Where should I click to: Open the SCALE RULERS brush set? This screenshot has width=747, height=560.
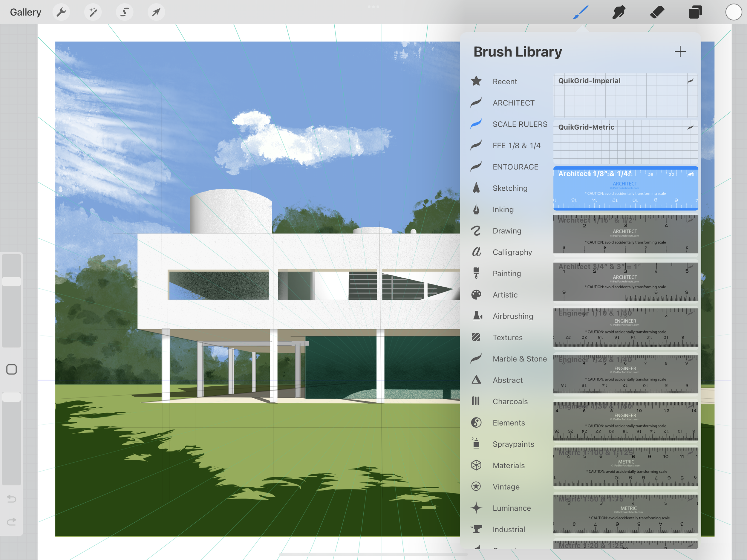click(519, 124)
